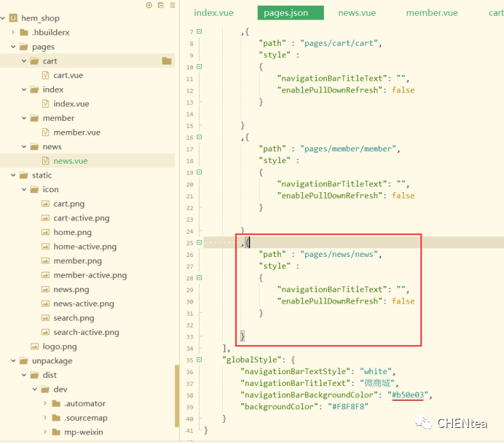Image resolution: width=504 pixels, height=444 pixels.
Task: Switch to the member.vue tab
Action: [432, 12]
